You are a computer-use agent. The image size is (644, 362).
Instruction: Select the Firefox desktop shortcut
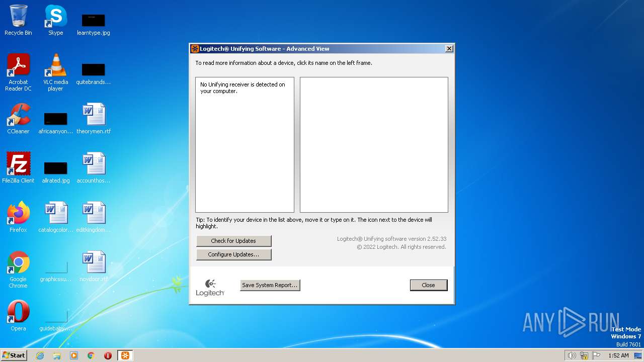[18, 217]
